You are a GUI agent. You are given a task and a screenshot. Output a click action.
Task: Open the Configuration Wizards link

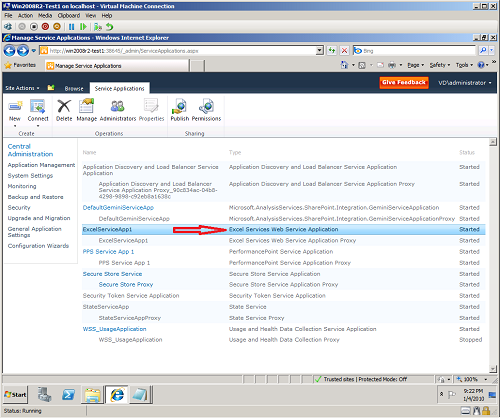point(38,246)
